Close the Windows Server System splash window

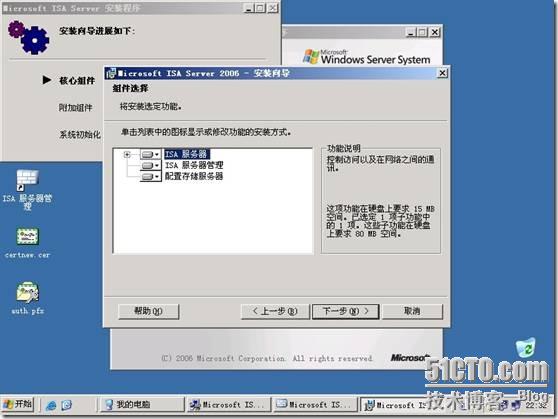click(435, 32)
